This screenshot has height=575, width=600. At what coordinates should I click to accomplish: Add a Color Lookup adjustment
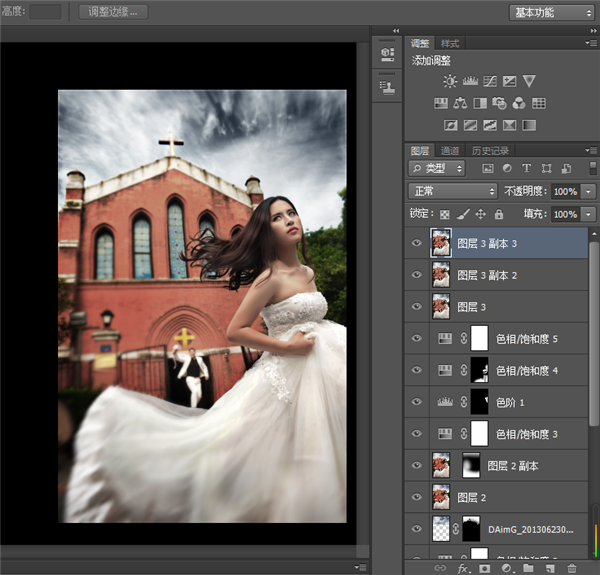pos(539,103)
